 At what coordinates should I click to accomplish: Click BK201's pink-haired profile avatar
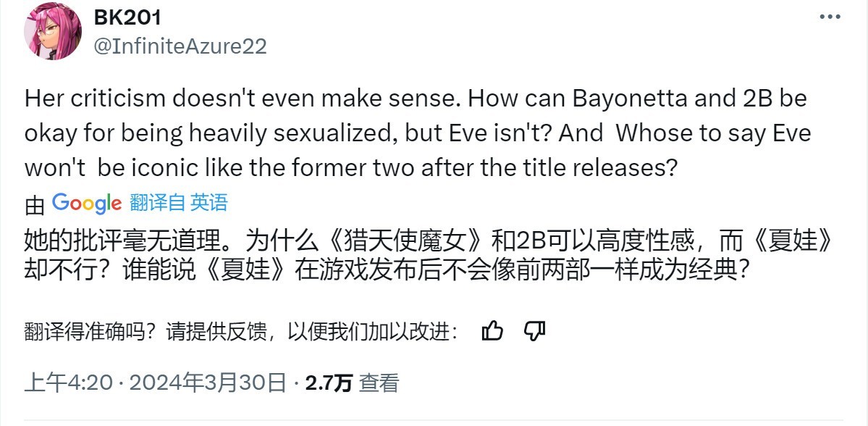[x=51, y=31]
